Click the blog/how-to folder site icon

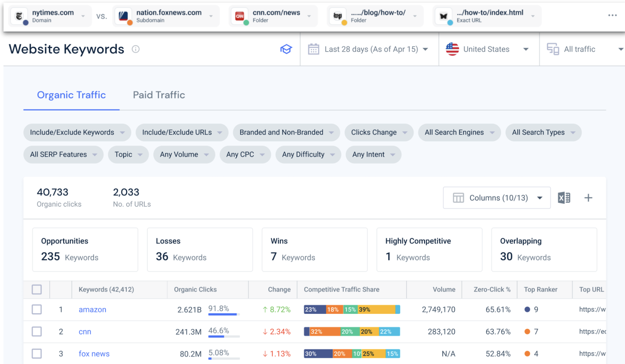(338, 16)
